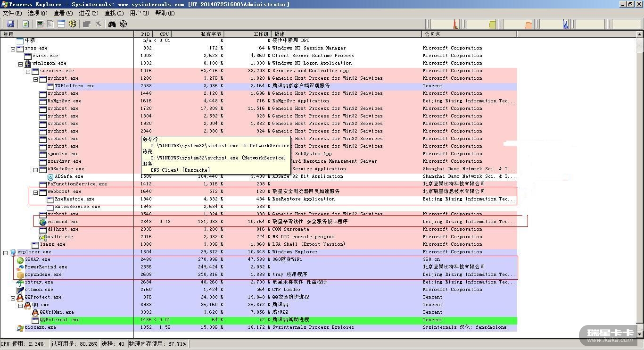
Task: Sort by the 工作组 column header
Action: click(x=248, y=34)
